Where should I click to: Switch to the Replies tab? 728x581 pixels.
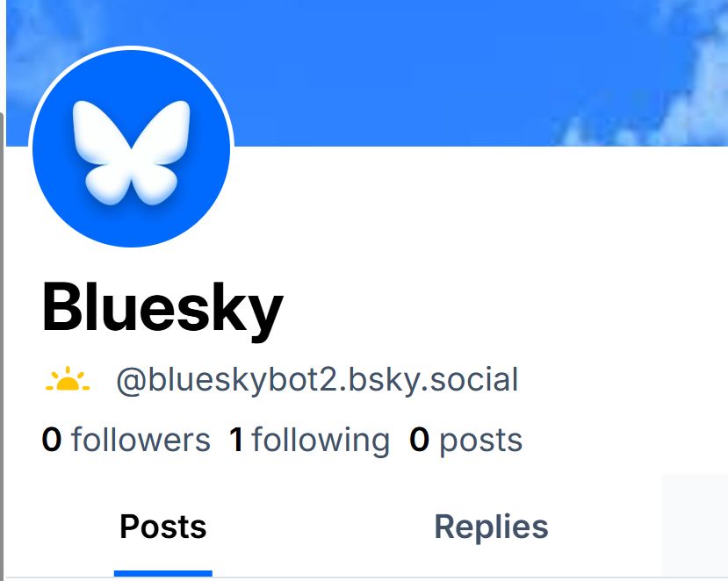pyautogui.click(x=491, y=527)
